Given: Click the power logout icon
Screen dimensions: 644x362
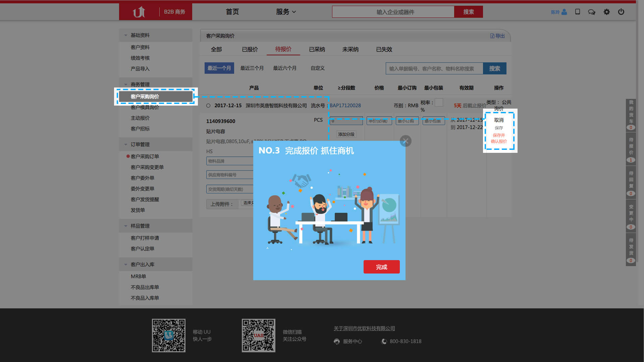Looking at the screenshot, I should [621, 12].
